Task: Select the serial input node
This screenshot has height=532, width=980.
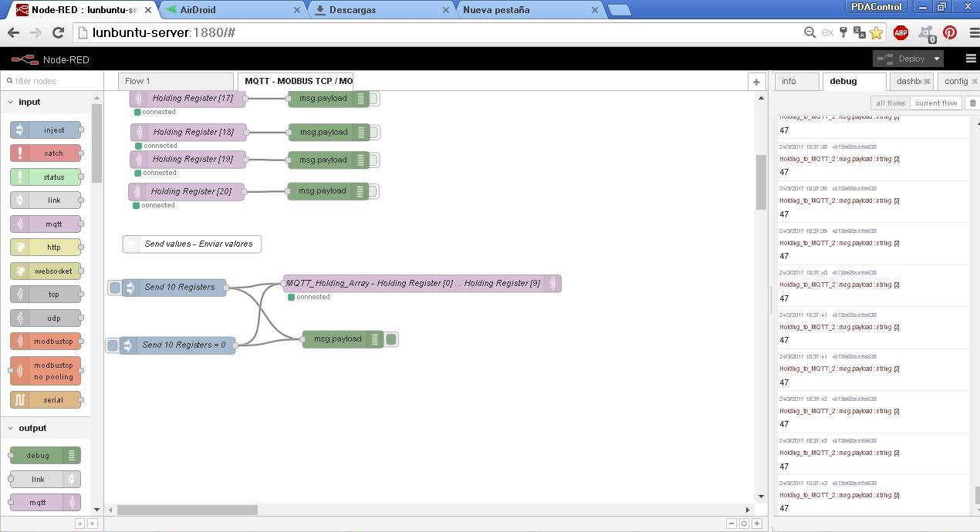Action: click(46, 400)
